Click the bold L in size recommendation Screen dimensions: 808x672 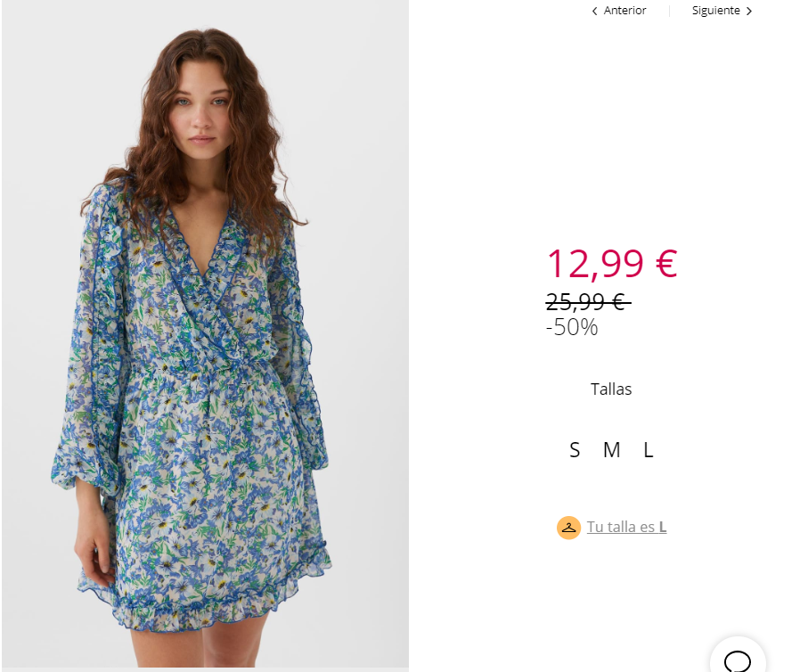[663, 527]
